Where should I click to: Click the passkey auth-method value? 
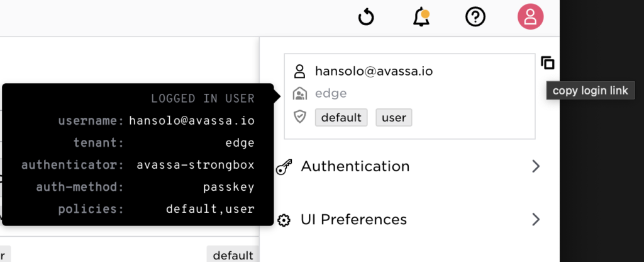click(229, 187)
